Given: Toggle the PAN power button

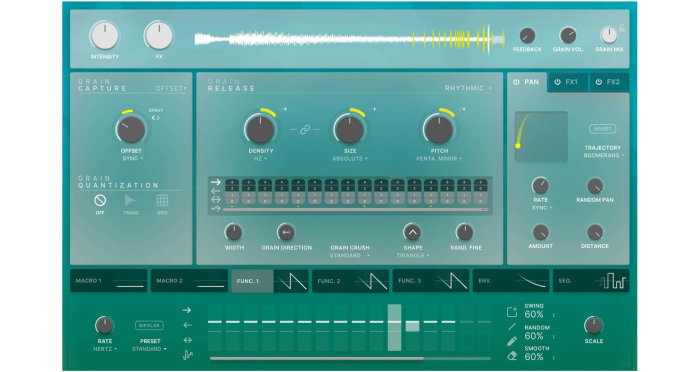Looking at the screenshot, I should click(x=516, y=82).
